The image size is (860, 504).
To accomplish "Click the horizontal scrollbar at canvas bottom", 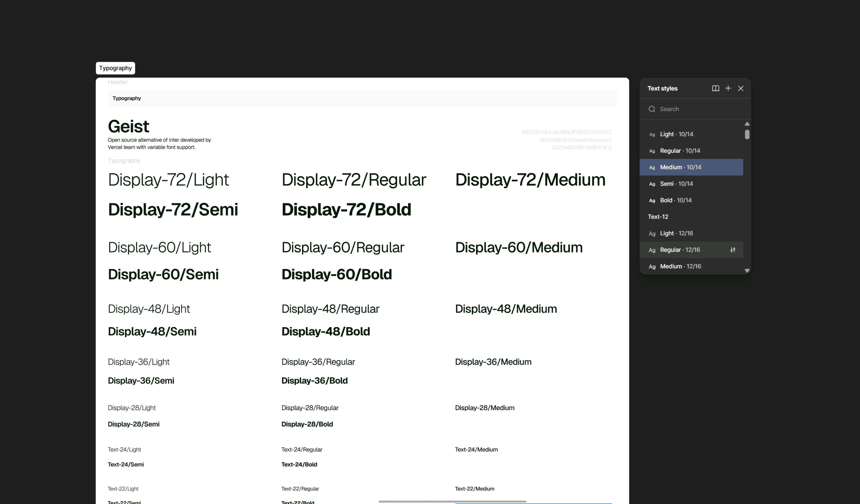I will tap(452, 501).
